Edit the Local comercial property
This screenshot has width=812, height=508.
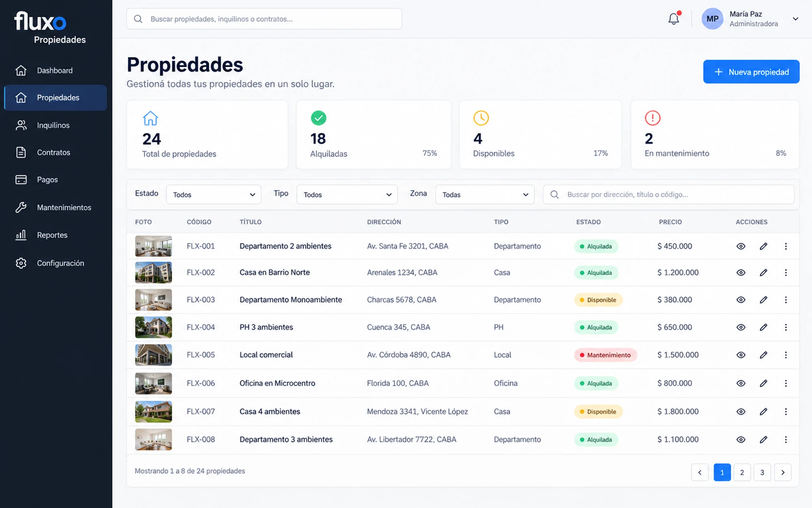(x=763, y=355)
